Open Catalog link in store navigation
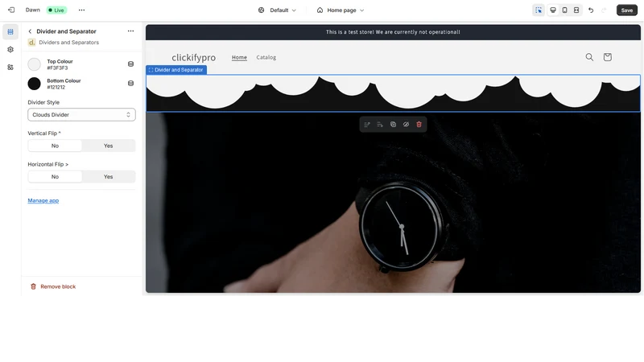 coord(266,57)
